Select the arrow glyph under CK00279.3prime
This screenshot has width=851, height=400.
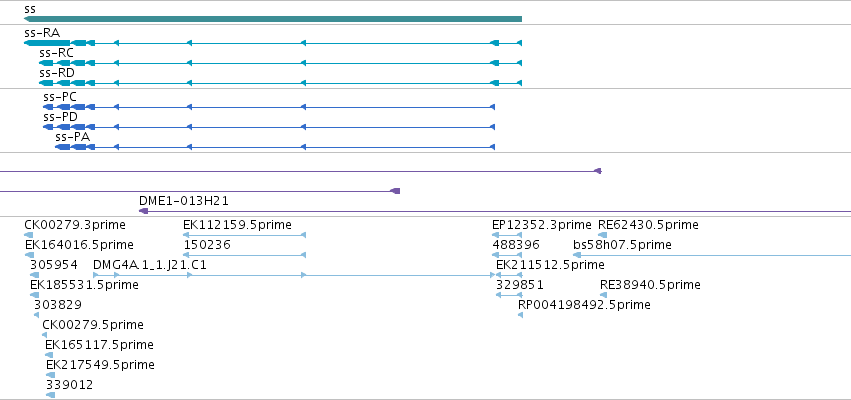29,235
